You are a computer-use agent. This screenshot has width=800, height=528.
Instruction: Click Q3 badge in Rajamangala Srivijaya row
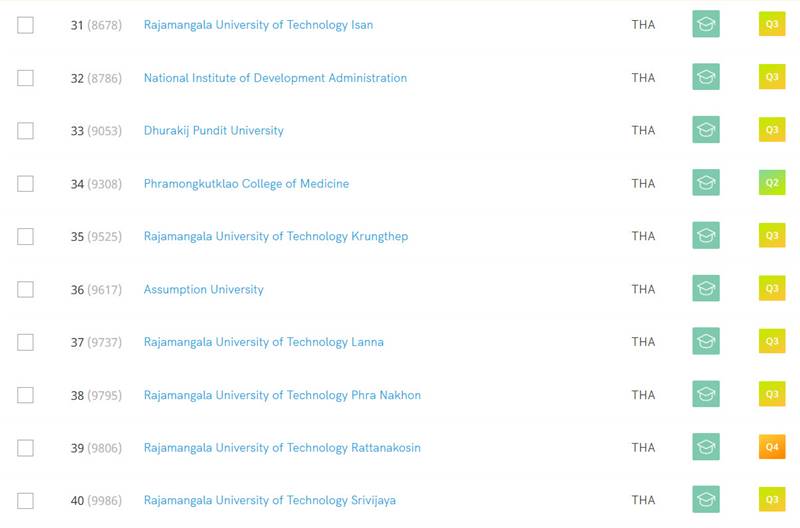772,500
